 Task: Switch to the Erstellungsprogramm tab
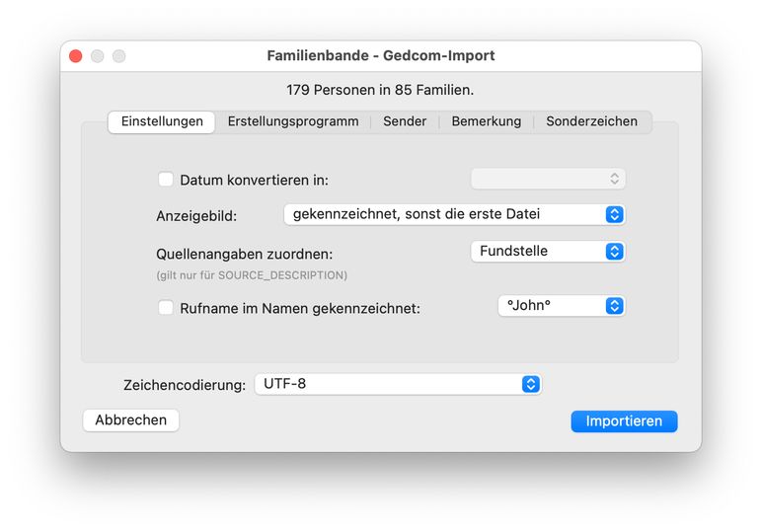[x=293, y=121]
